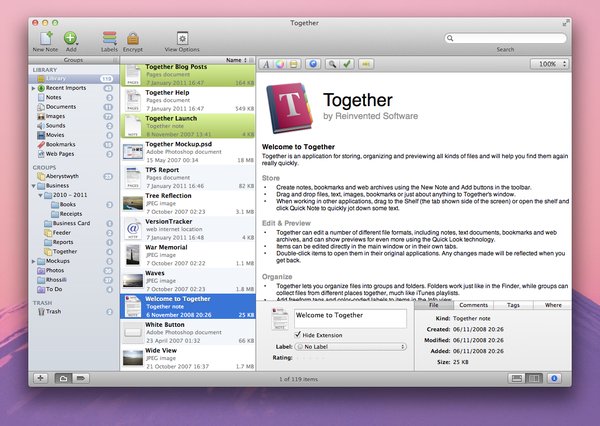Select the Reports folder
Screen dimensions: 600x426
(74, 242)
